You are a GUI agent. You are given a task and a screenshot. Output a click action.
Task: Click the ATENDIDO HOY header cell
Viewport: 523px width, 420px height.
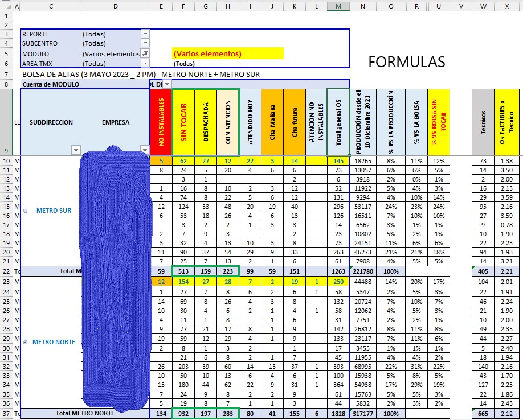tap(250, 122)
